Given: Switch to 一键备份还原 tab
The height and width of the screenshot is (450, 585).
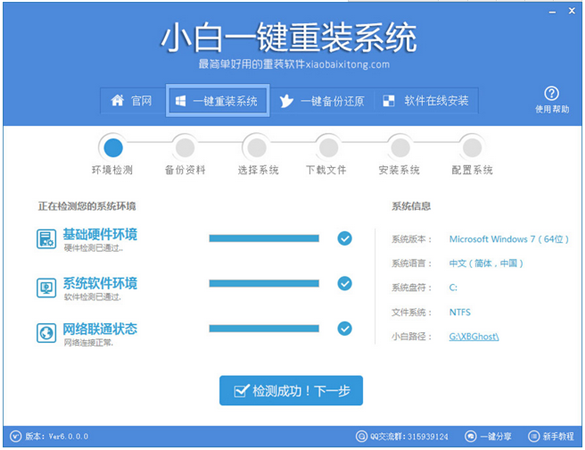Looking at the screenshot, I should 322,101.
